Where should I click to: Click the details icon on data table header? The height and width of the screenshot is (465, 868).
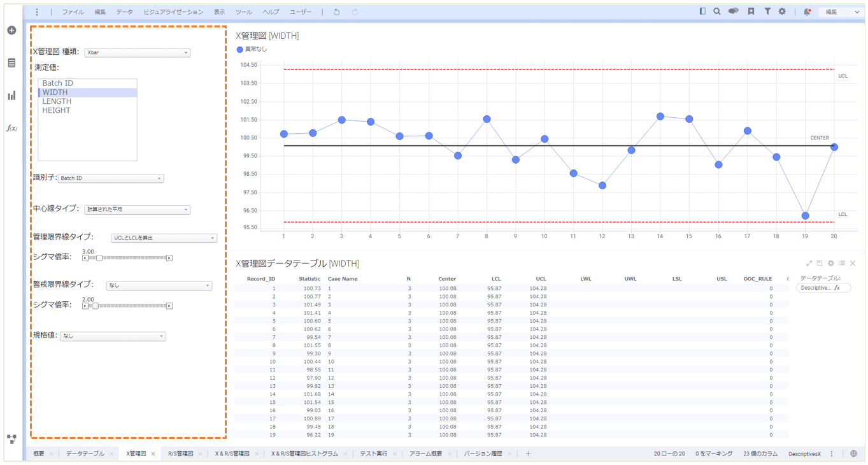click(820, 263)
